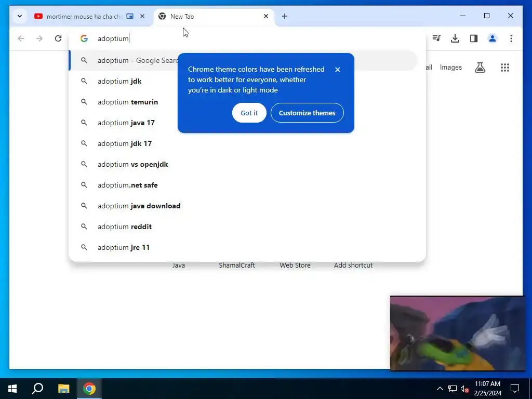This screenshot has height=399, width=532.
Task: Select the New Tab tab
Action: coord(214,16)
